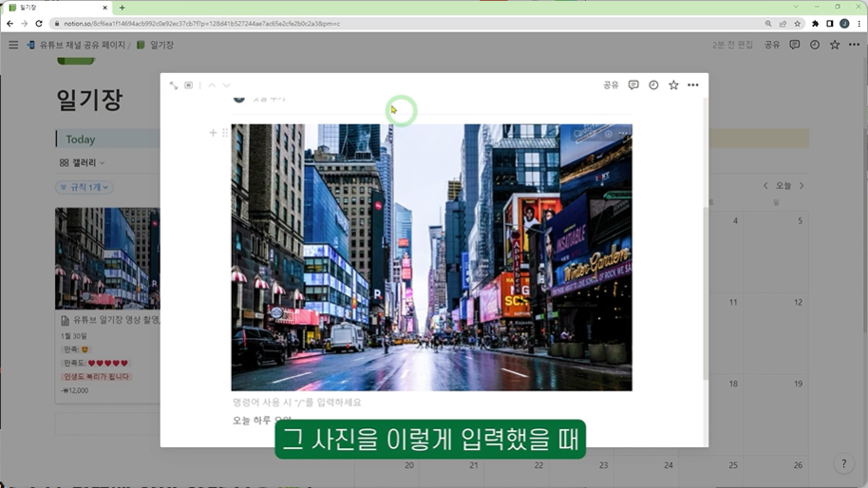Open background page updates clock icon
Screen dimensions: 868x488
click(x=815, y=45)
